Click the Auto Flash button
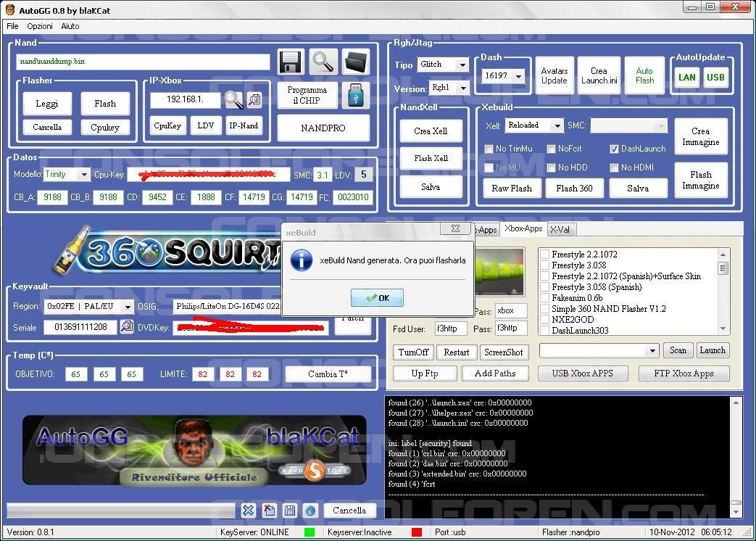Viewport: 756px width, 541px height. (x=644, y=75)
